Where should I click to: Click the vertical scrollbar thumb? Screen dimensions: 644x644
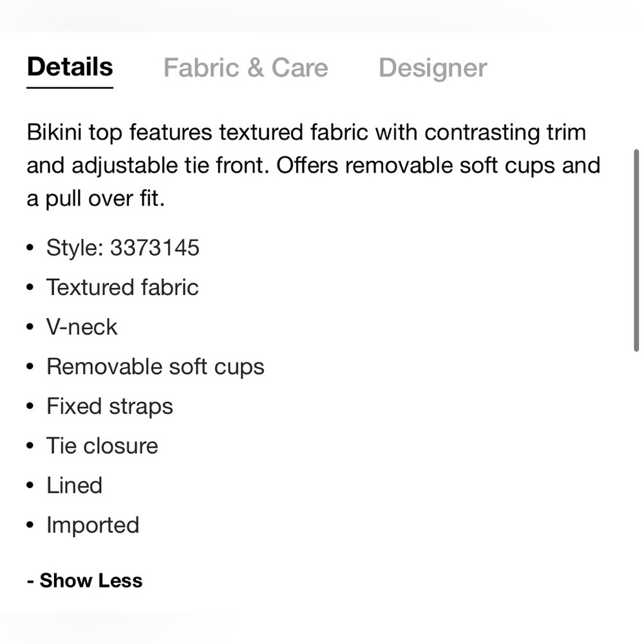[636, 250]
